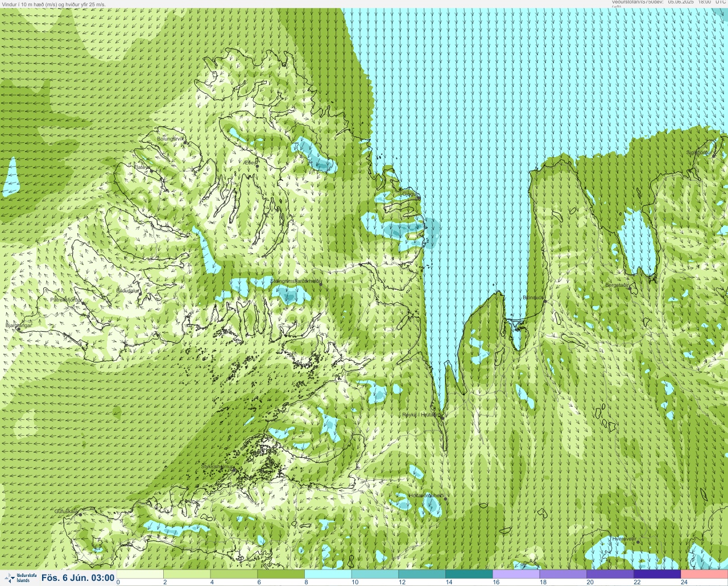Image resolution: width=728 pixels, height=586 pixels.
Task: Click the Gufuskálar station label
Action: pyautogui.click(x=66, y=511)
